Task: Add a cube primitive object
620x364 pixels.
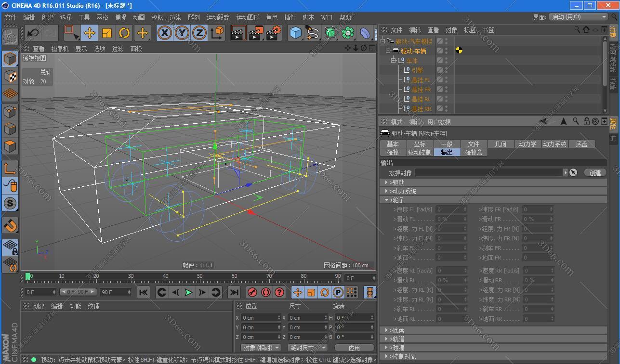Action: click(295, 33)
